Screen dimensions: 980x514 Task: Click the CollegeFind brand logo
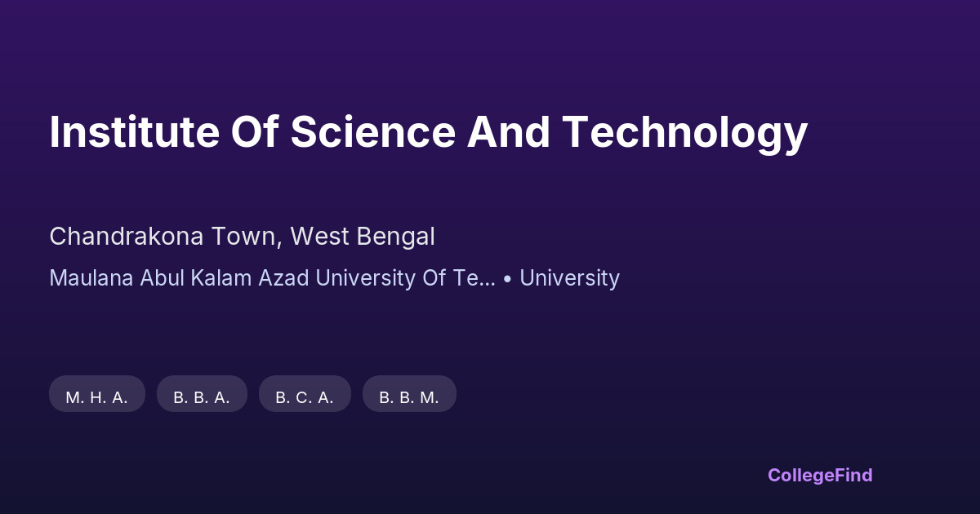[x=819, y=475]
